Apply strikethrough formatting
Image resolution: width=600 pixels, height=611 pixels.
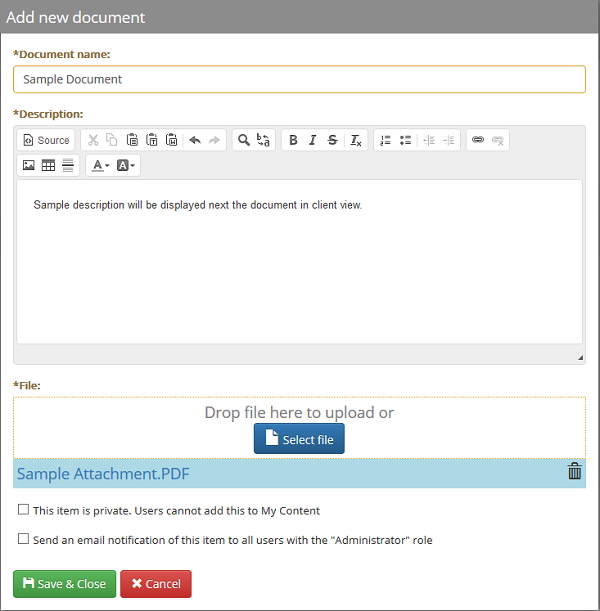pyautogui.click(x=332, y=140)
